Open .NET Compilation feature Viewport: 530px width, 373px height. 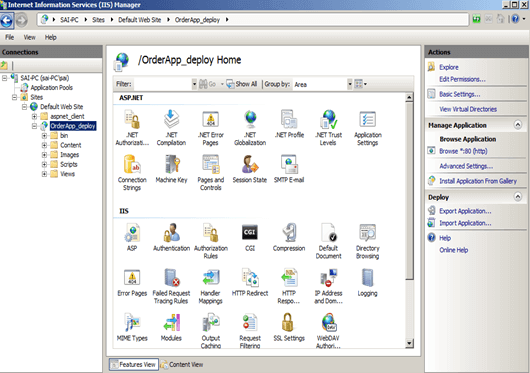171,128
